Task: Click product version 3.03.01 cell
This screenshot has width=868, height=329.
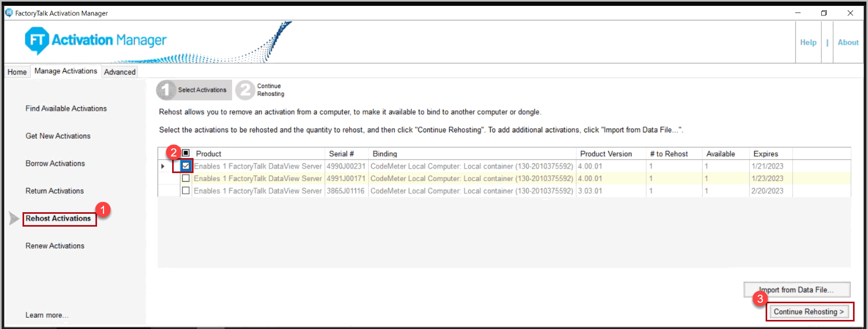Action: tap(611, 191)
